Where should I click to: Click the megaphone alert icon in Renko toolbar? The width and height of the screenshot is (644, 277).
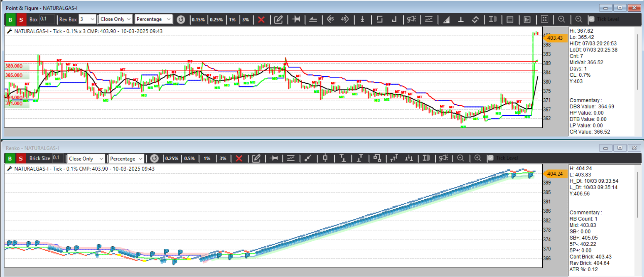pos(443,158)
